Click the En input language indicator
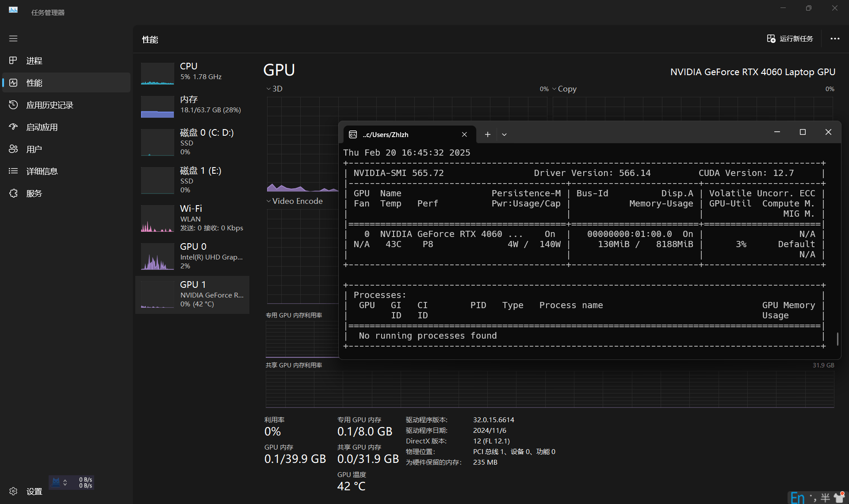 797,498
